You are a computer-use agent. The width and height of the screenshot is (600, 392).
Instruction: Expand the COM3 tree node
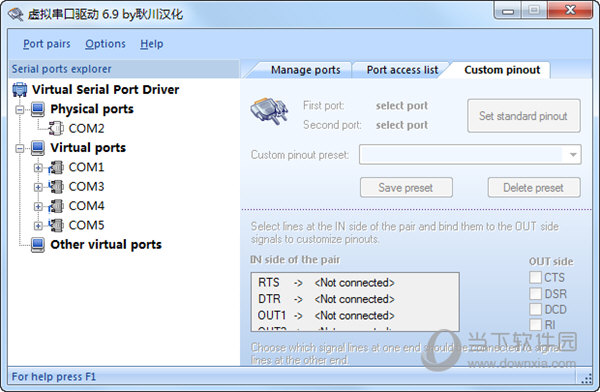(38, 187)
